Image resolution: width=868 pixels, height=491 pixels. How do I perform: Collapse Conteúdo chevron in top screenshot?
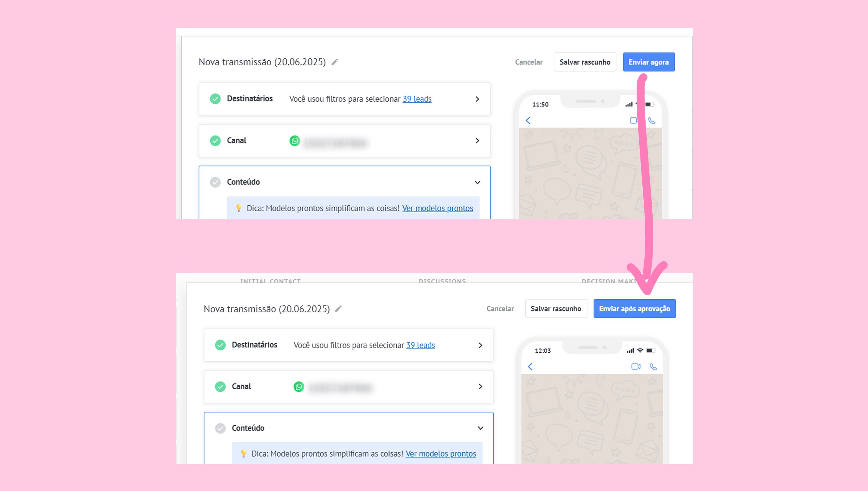pos(477,182)
